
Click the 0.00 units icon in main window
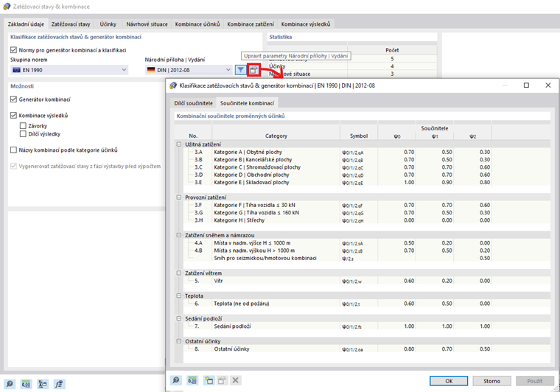[26, 384]
